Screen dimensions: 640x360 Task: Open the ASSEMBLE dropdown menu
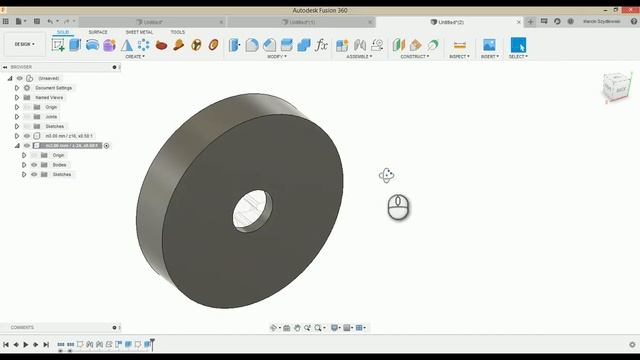click(x=359, y=57)
